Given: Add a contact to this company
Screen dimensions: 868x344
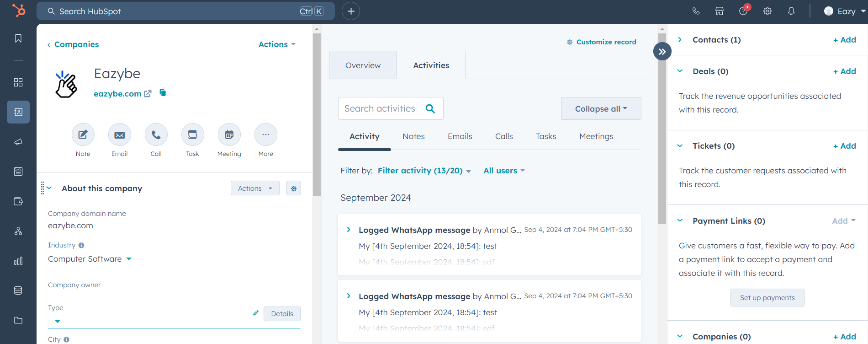Looking at the screenshot, I should [845, 40].
